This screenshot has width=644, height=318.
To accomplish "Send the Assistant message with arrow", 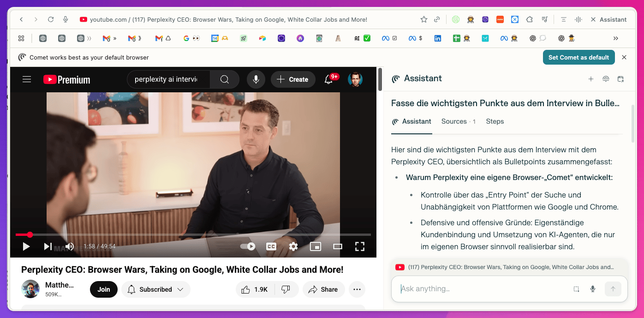I will [613, 289].
